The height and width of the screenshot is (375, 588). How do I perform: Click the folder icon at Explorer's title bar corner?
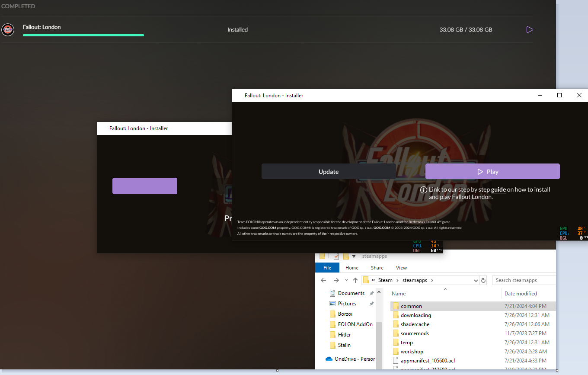[x=322, y=256]
